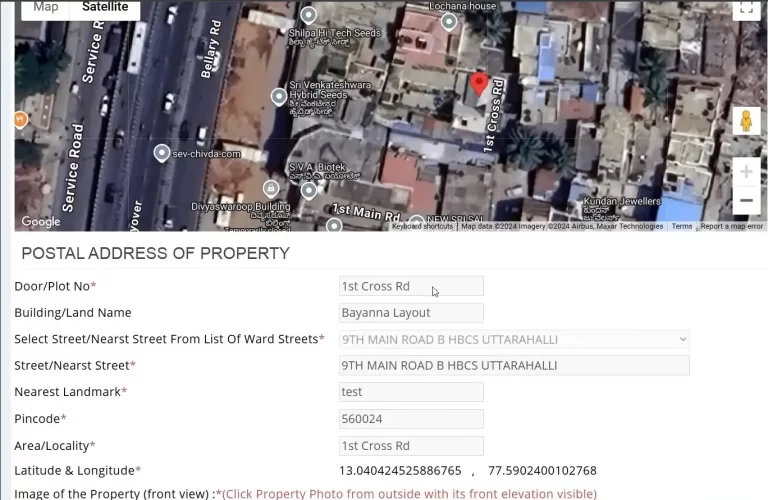Switch map to Satellite view
This screenshot has width=768, height=500.
tap(105, 7)
